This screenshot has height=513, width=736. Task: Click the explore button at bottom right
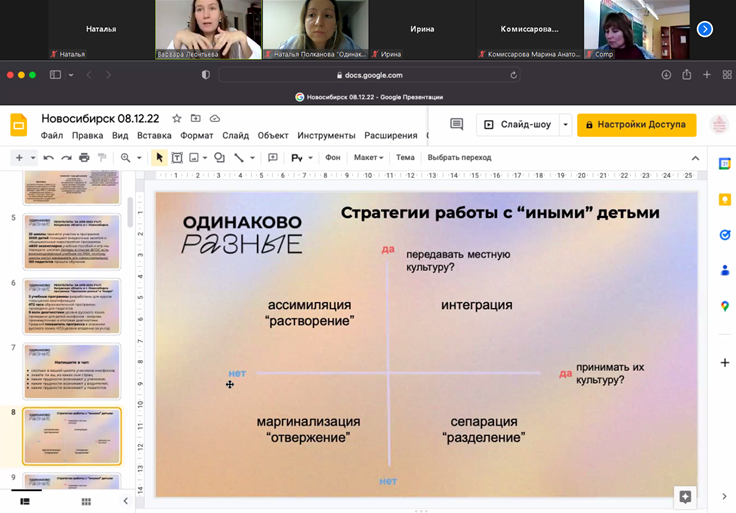pyautogui.click(x=685, y=496)
